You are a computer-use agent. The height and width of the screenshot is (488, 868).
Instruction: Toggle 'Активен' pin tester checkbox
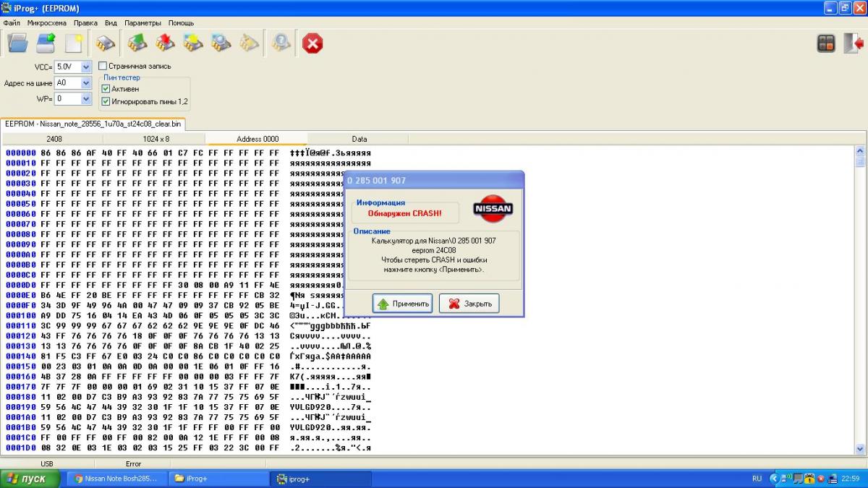(x=106, y=89)
